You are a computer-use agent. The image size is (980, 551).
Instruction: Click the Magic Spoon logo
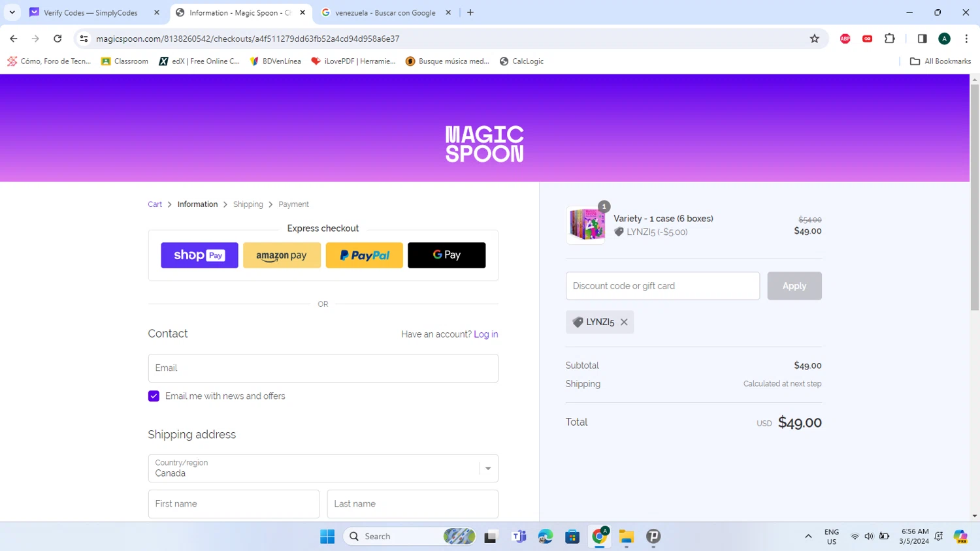point(484,144)
